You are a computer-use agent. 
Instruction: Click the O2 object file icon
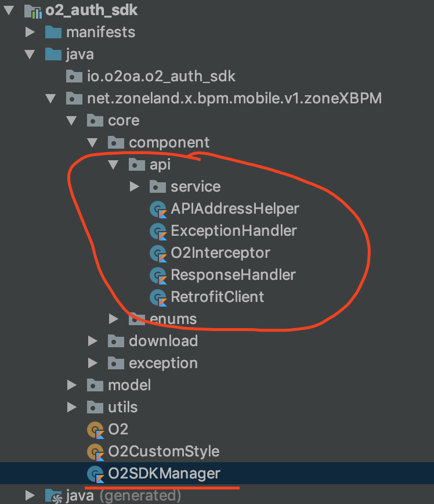[x=95, y=430]
